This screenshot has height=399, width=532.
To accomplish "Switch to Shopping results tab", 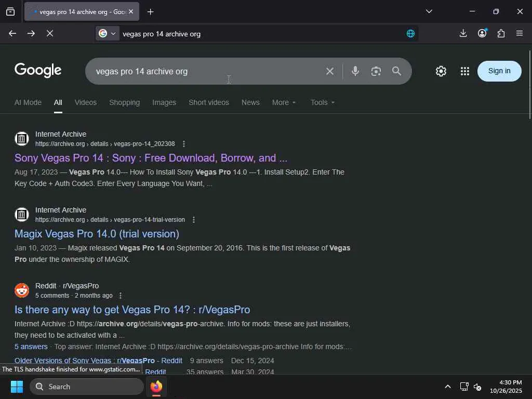I will coord(125,102).
